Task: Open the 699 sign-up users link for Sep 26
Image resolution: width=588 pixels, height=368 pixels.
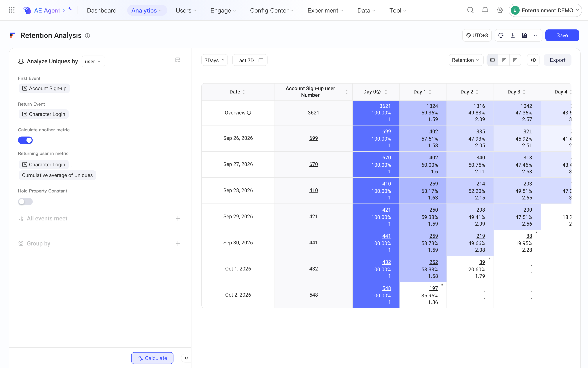Action: [313, 138]
